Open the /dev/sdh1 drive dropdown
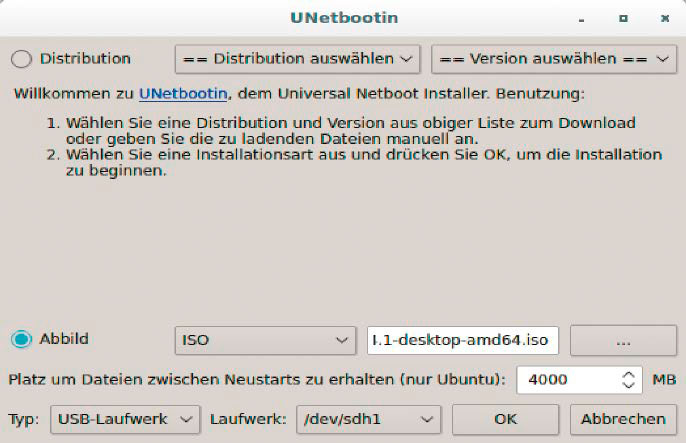 pyautogui.click(x=368, y=419)
